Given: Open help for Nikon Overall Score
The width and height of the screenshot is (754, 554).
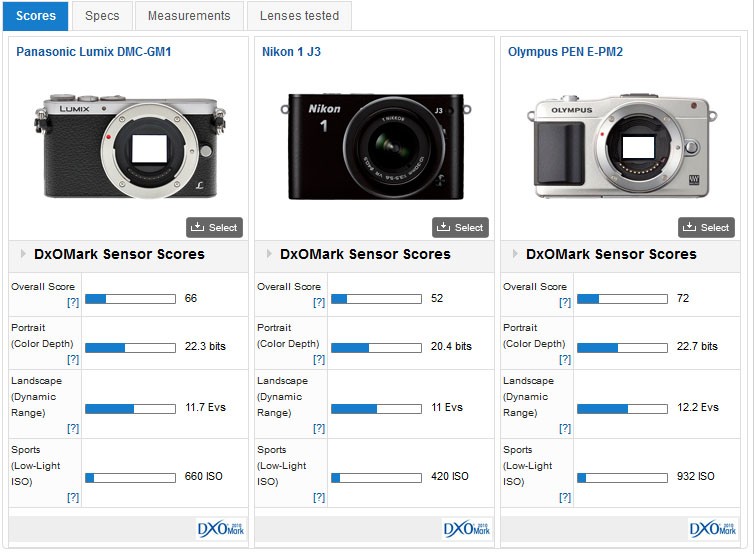Looking at the screenshot, I should [319, 302].
